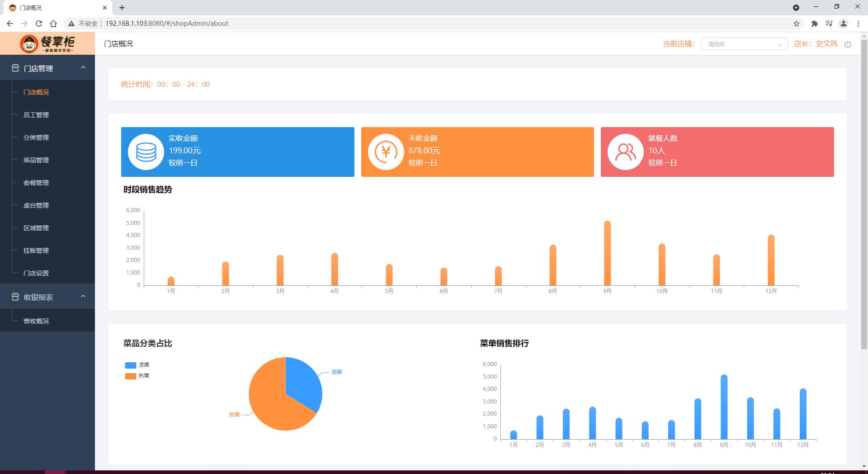Image resolution: width=868 pixels, height=474 pixels.
Task: Open 区域管理 in the sidebar
Action: 36,228
